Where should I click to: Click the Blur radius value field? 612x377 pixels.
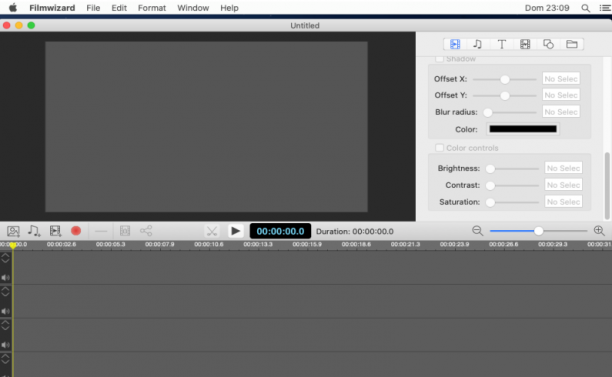pyautogui.click(x=561, y=112)
